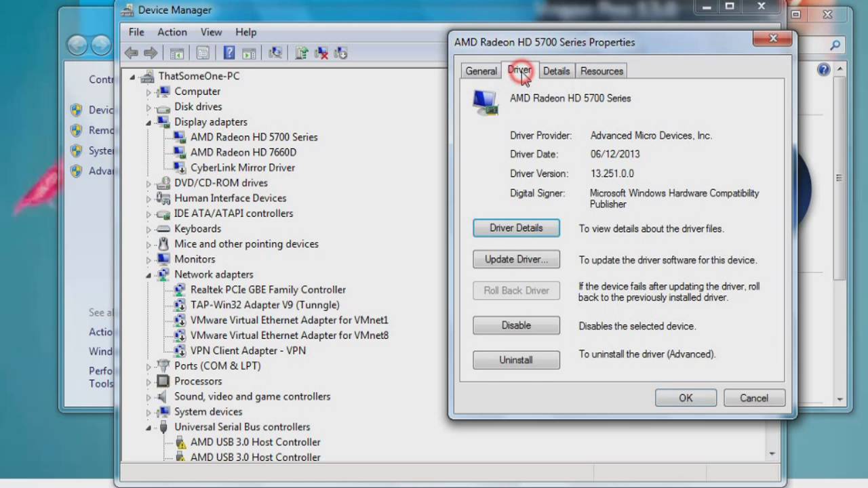Toggle the Show/Hide Console Tree toolbar icon
Screen dimensions: 868x488
pos(177,53)
